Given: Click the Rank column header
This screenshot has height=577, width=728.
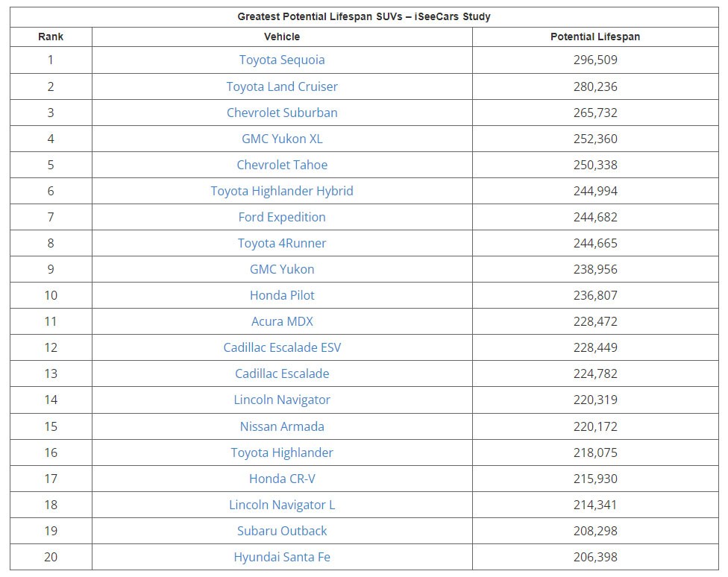Looking at the screenshot, I should pyautogui.click(x=51, y=37).
